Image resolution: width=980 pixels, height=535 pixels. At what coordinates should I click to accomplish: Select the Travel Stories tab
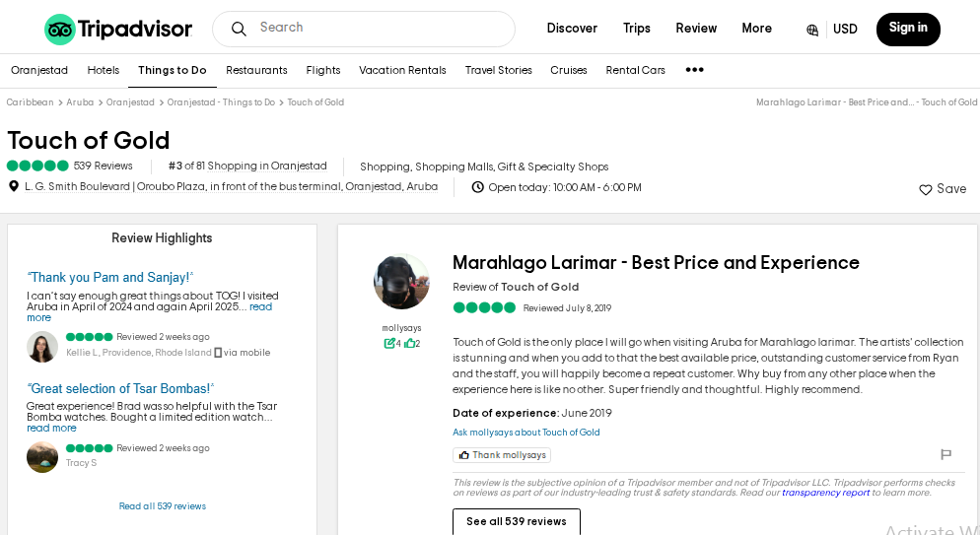click(498, 70)
